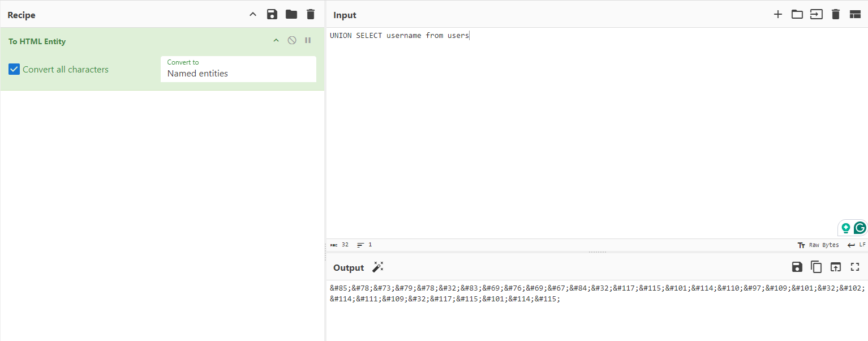Save the current recipe
Screen dimensions: 868x341
[x=272, y=15]
